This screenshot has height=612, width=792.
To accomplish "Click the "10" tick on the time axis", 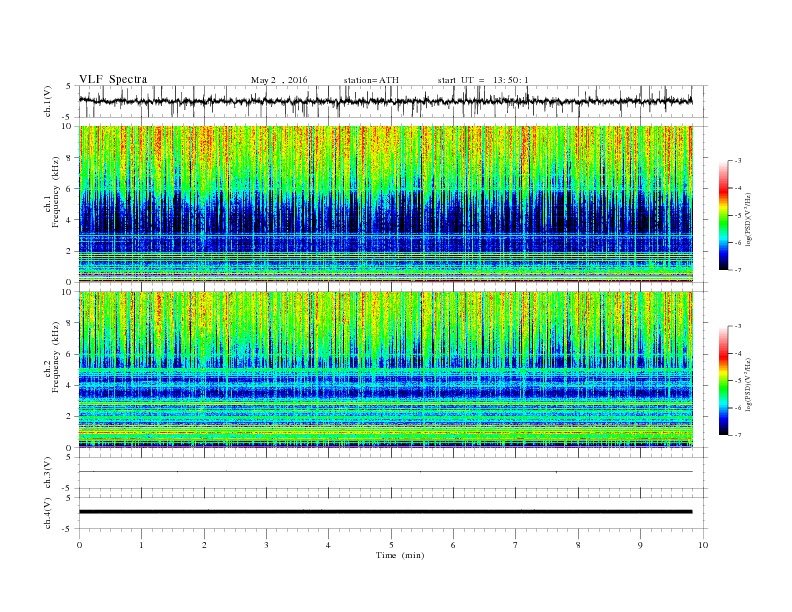I will tap(703, 545).
